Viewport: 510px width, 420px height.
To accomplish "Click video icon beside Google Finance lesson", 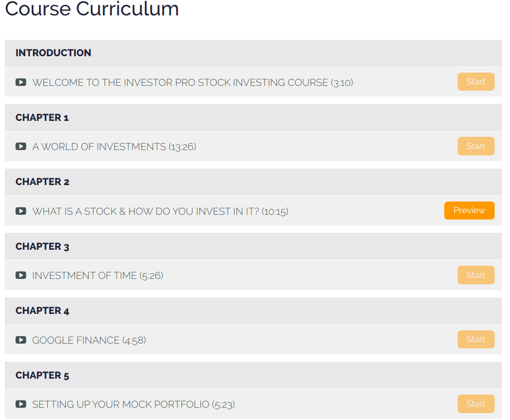I will click(x=21, y=340).
